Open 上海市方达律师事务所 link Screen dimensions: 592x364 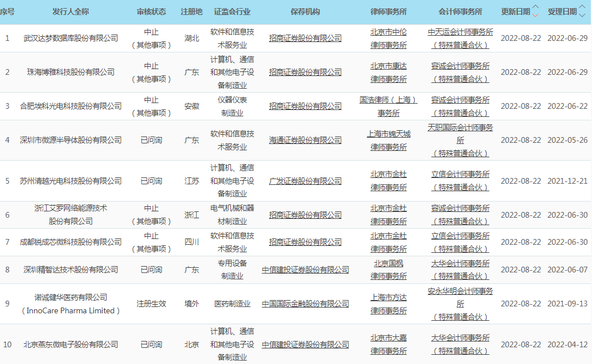coord(388,304)
